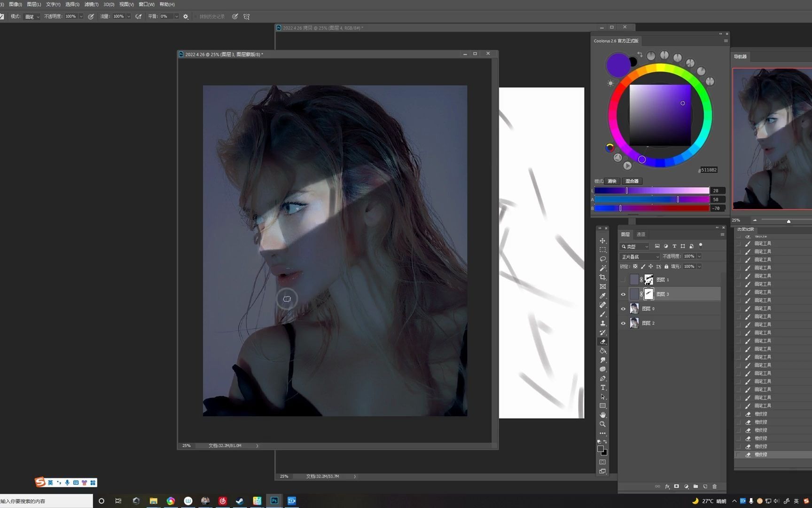
Task: Select the Eyedropper tool
Action: pyautogui.click(x=602, y=296)
